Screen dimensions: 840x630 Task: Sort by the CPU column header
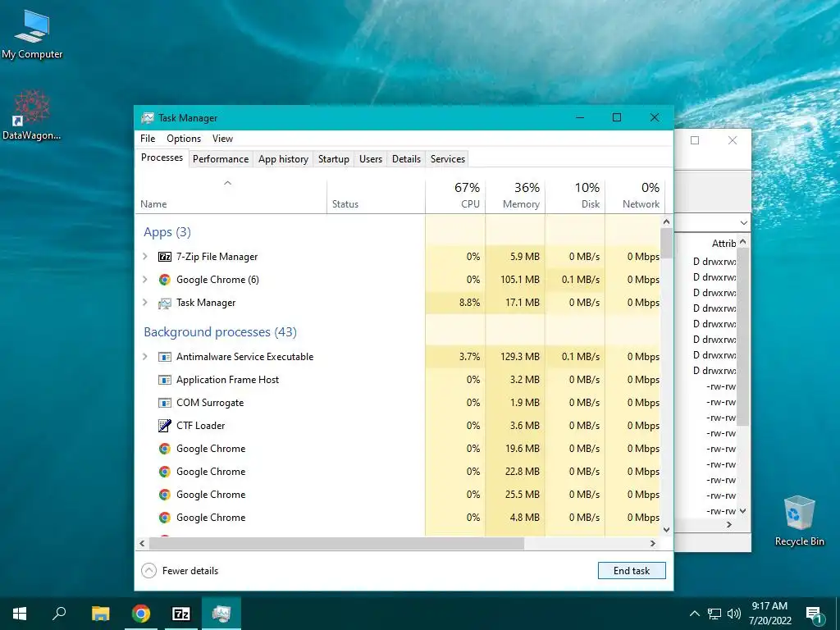click(455, 197)
